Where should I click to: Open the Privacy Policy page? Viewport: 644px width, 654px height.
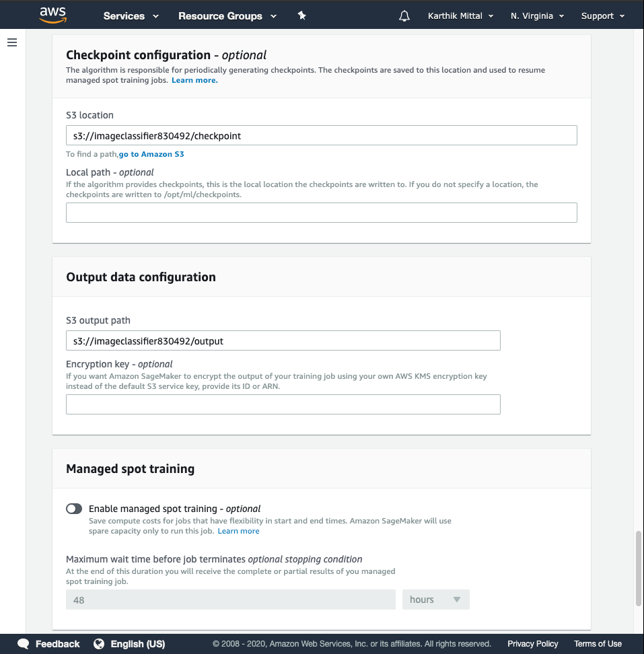click(532, 643)
